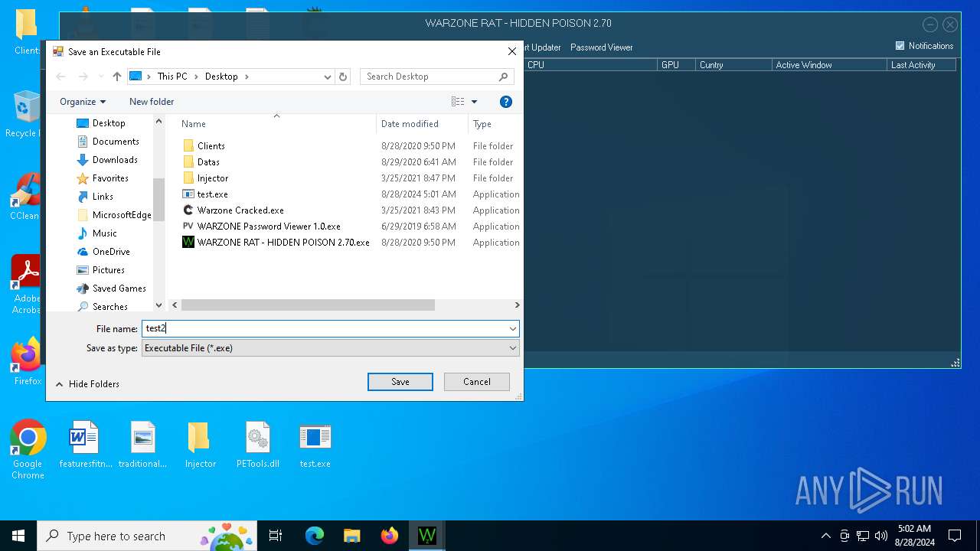Click the featuresfitn Word document on desktop
The width and height of the screenshot is (980, 551).
[85, 445]
